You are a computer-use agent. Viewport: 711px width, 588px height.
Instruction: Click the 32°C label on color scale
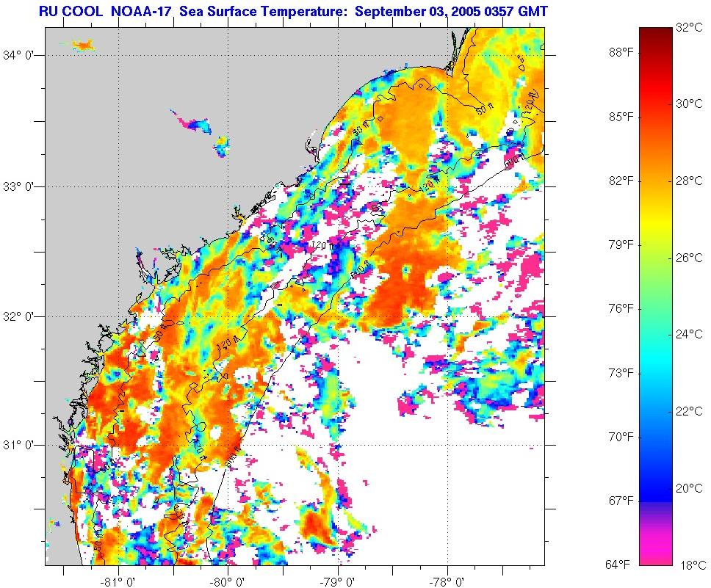click(x=689, y=29)
